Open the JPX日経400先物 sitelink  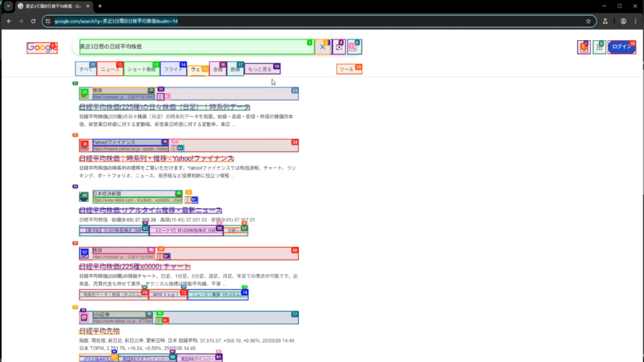point(99,359)
